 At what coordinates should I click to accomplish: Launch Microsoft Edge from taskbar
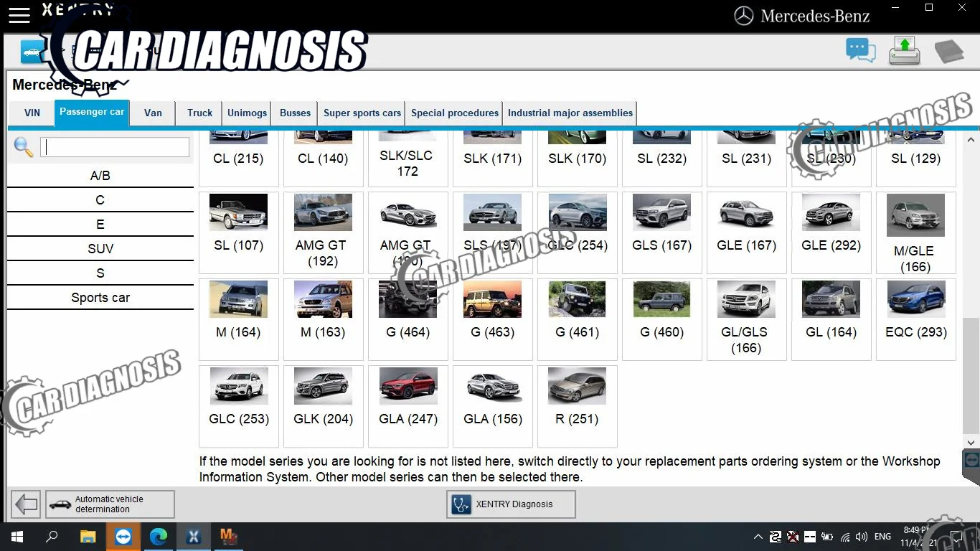pyautogui.click(x=159, y=537)
